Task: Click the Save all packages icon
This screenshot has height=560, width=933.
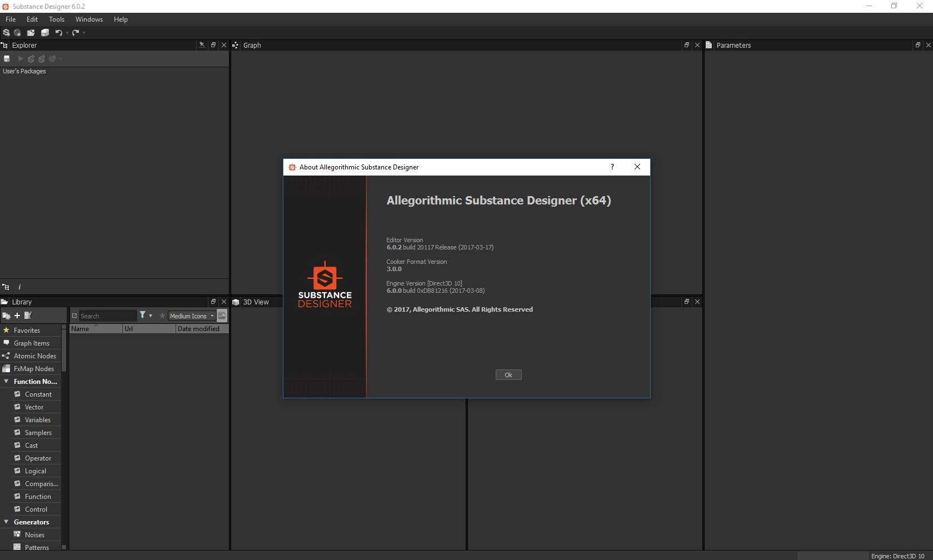Action: pos(45,33)
